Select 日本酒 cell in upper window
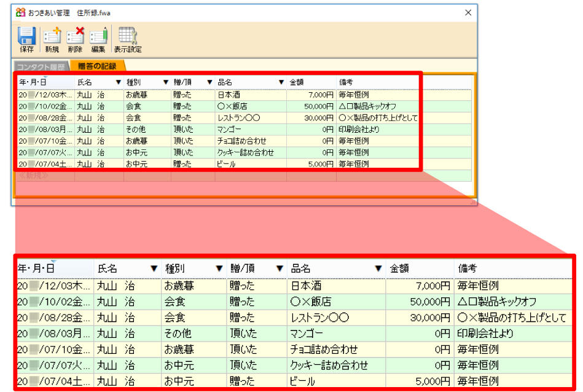Viewport: 583px width, 392px height. point(251,95)
